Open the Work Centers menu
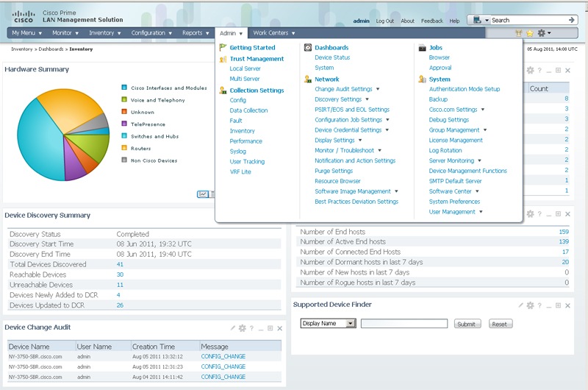Image resolution: width=588 pixels, height=390 pixels. tap(273, 33)
